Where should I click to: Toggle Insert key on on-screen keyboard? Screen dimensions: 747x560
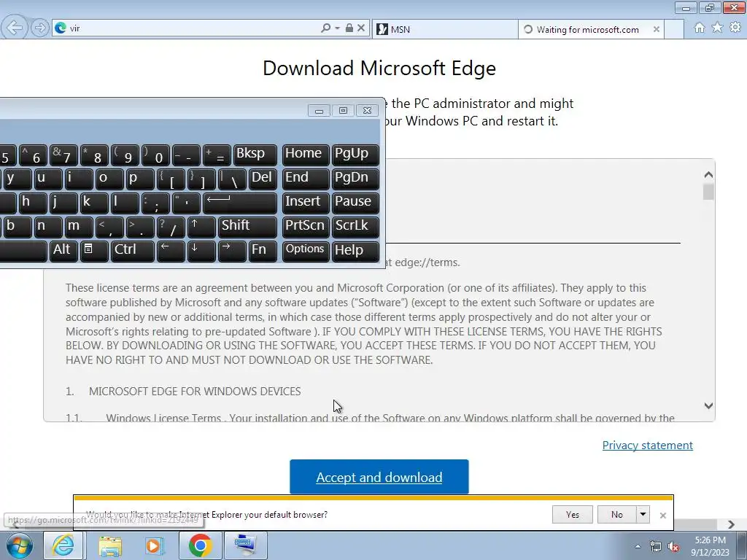(306, 203)
